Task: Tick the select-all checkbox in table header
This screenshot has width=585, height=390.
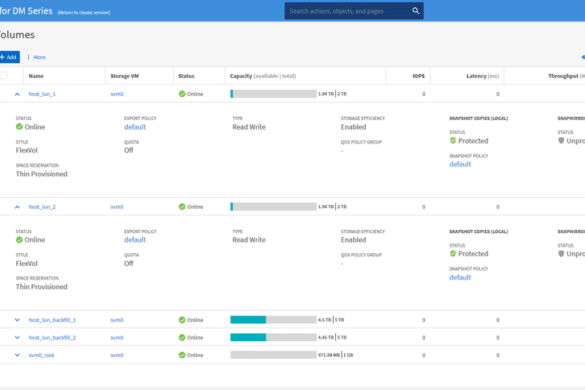Action: [4, 75]
